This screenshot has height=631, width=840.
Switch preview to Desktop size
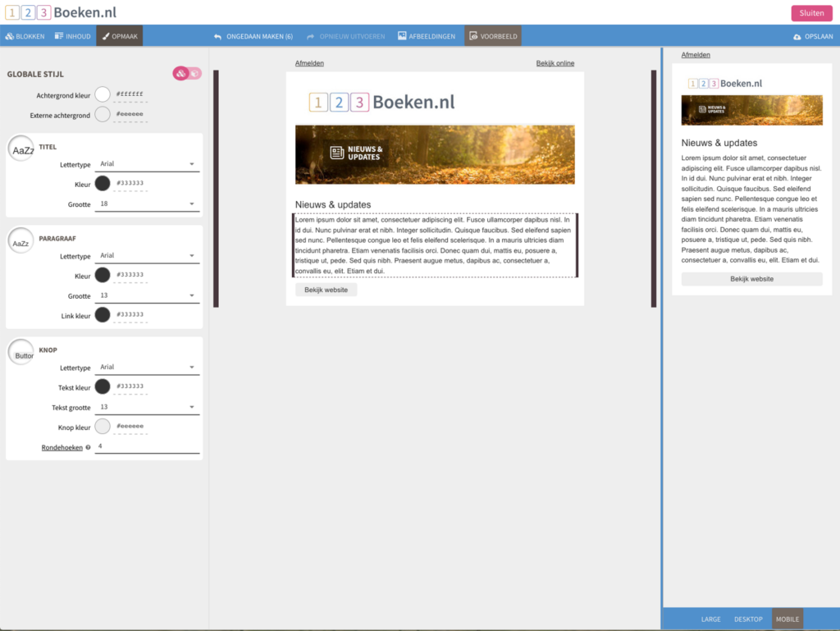[748, 620]
